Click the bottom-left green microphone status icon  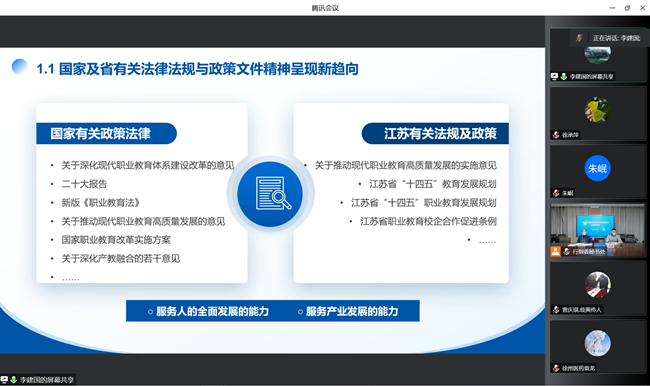click(x=13, y=379)
